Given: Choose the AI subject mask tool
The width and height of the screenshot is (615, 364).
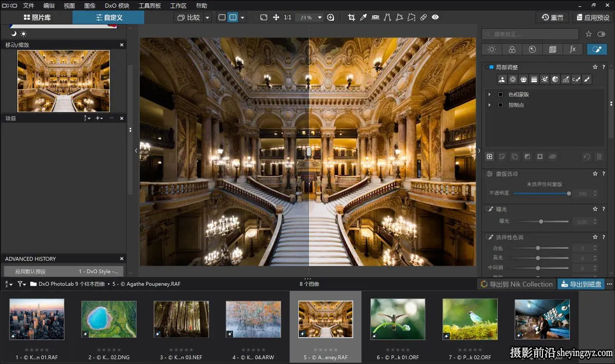Looking at the screenshot, I should 502,79.
